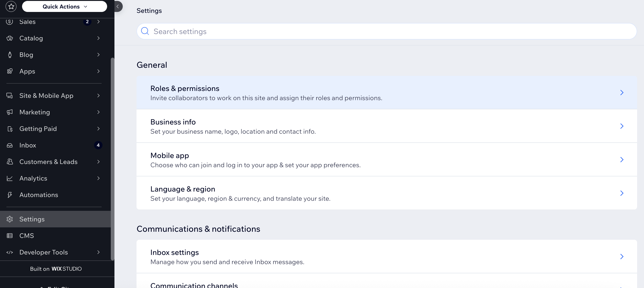Click the CMS table icon
This screenshot has width=644, height=288.
tap(9, 236)
